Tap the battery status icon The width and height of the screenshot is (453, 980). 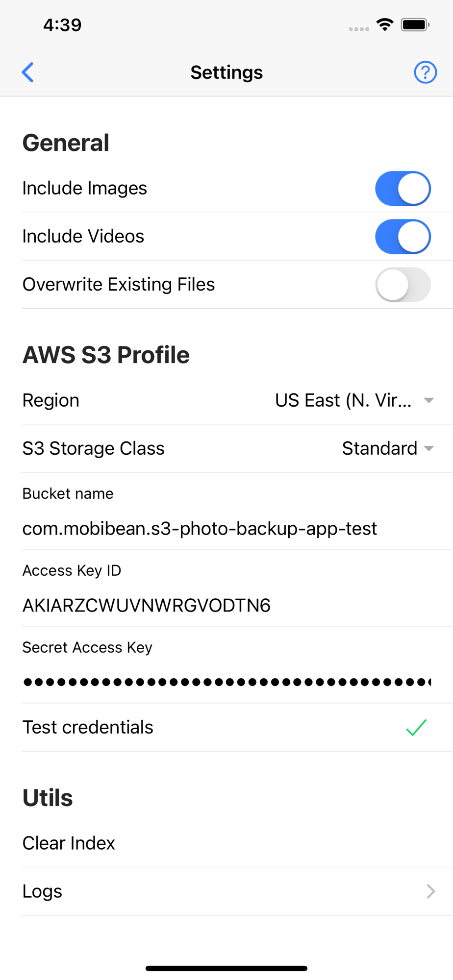pyautogui.click(x=415, y=24)
